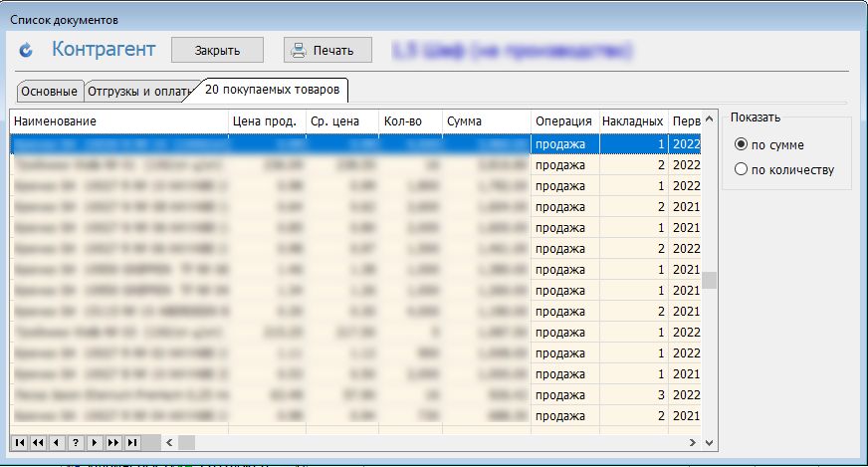Select the "по сумме" radio option
The width and height of the screenshot is (868, 467).
(741, 144)
